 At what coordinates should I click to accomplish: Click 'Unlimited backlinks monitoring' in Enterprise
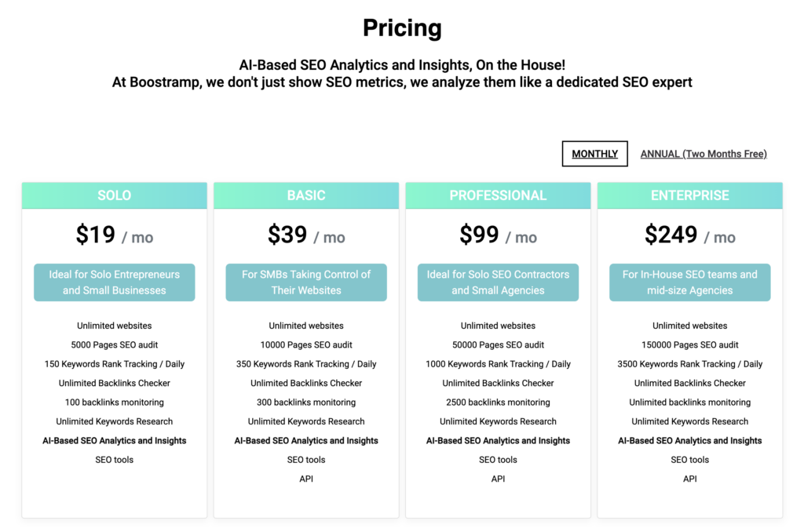(689, 403)
